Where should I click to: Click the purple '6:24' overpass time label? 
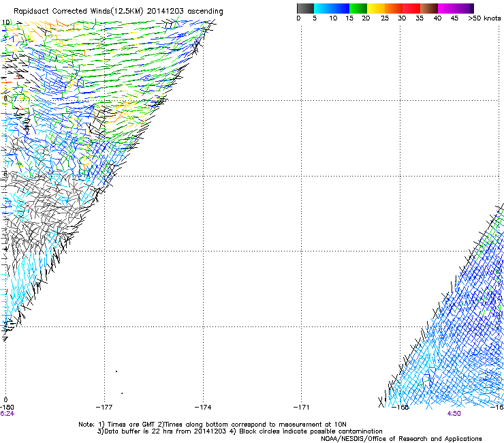pos(7,414)
